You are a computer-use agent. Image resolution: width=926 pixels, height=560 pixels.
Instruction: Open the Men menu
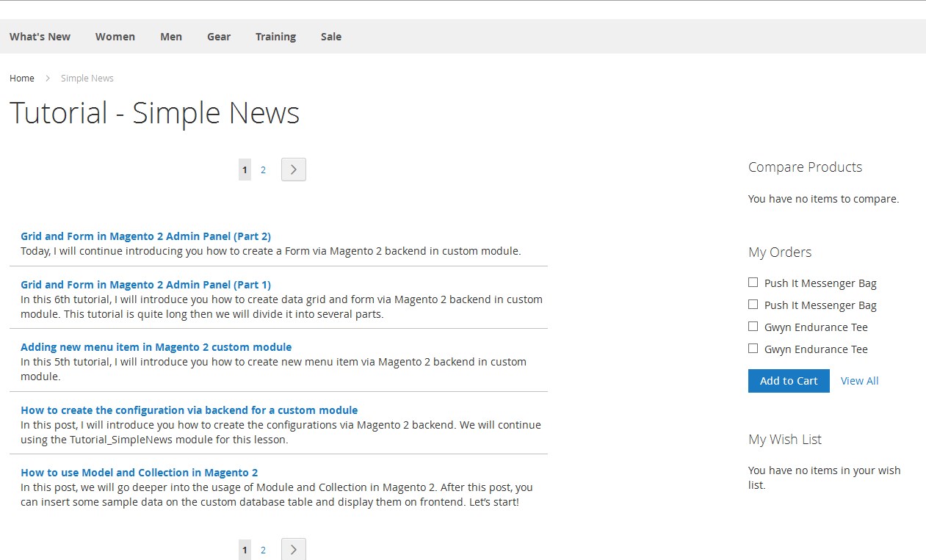[x=171, y=37]
